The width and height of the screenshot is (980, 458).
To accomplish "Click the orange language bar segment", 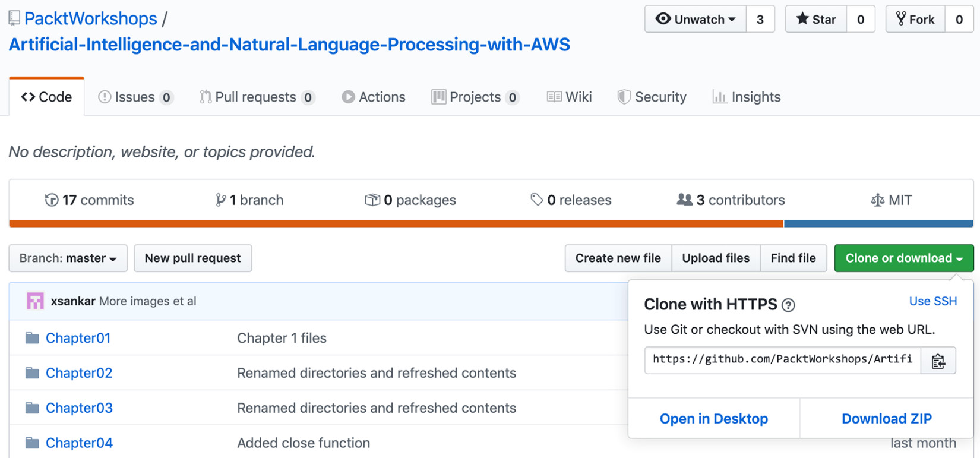I will click(396, 224).
